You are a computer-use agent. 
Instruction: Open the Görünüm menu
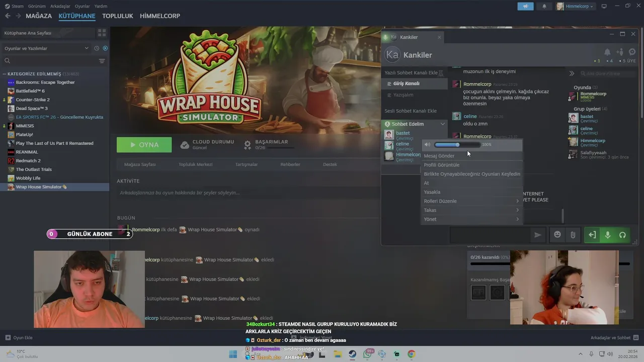[x=37, y=7]
